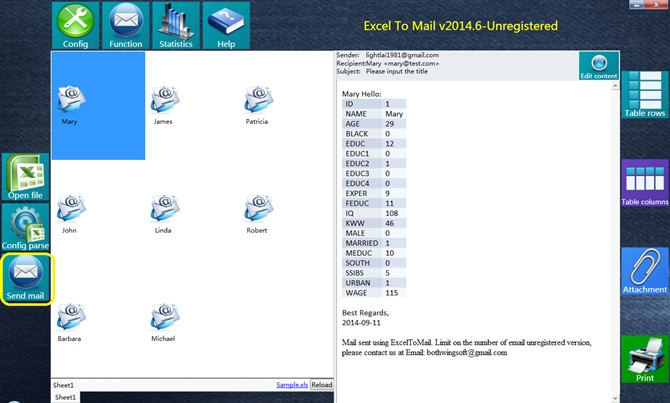The image size is (670, 403).
Task: Minimize the Excel To Mail window
Action: 637,4
